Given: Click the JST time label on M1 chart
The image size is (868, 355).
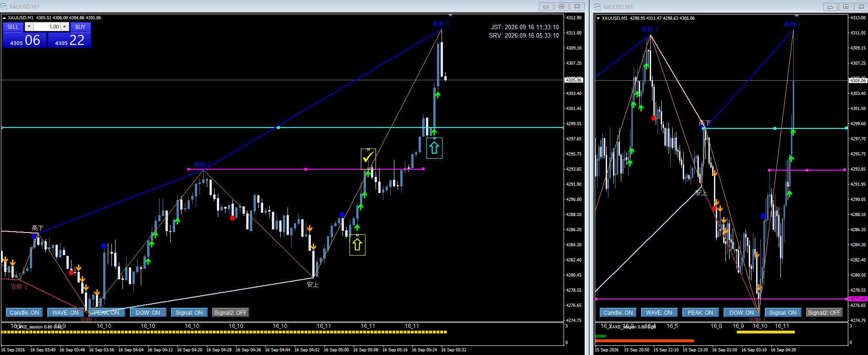Looking at the screenshot, I should [x=525, y=28].
